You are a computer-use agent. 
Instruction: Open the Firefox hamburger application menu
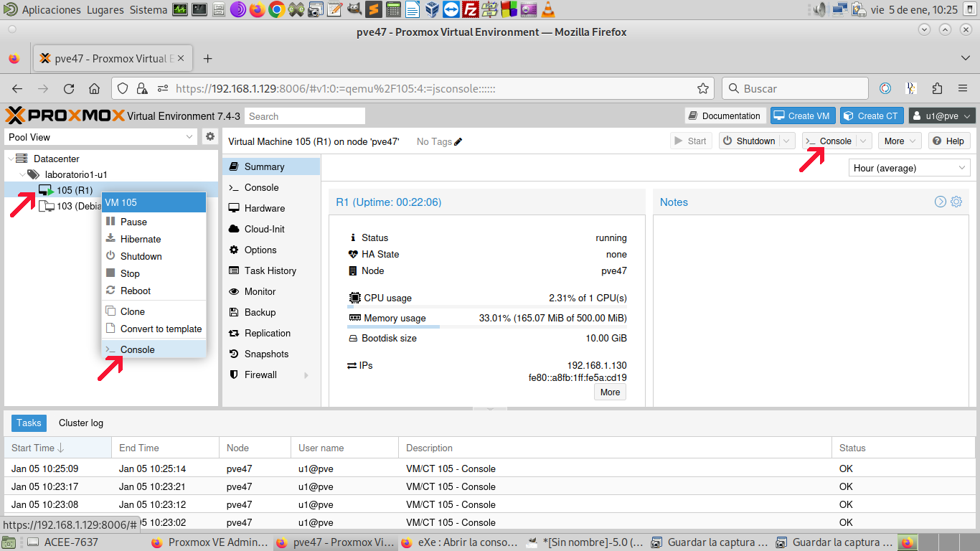[x=963, y=89]
